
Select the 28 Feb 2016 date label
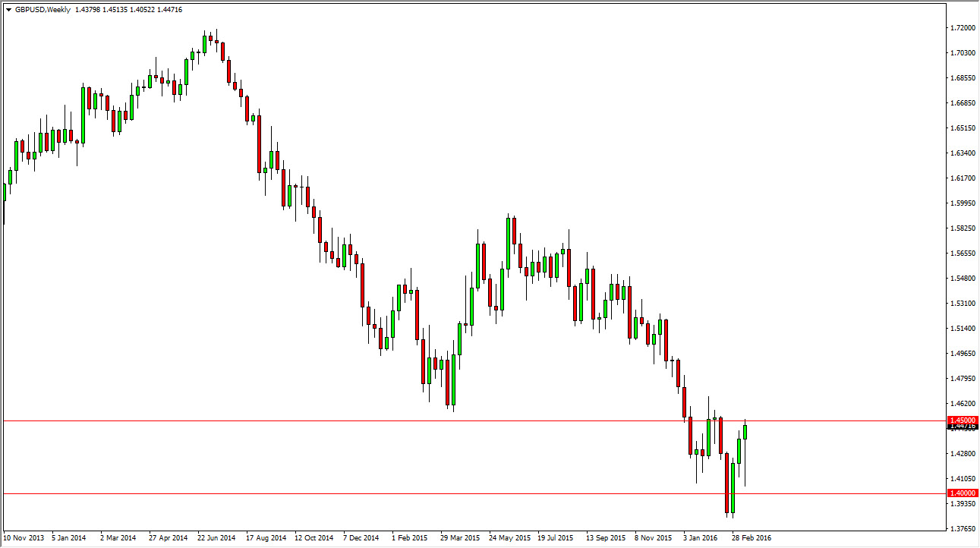[752, 538]
